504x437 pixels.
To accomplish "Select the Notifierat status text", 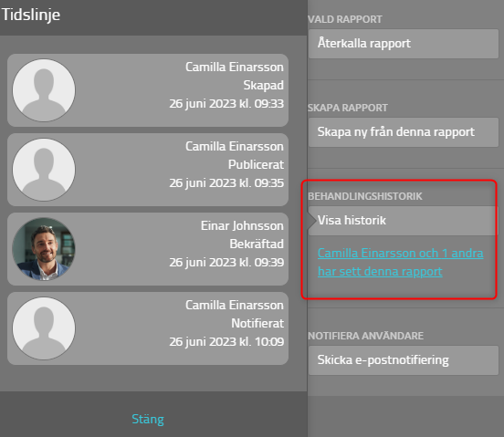I will pos(257,323).
